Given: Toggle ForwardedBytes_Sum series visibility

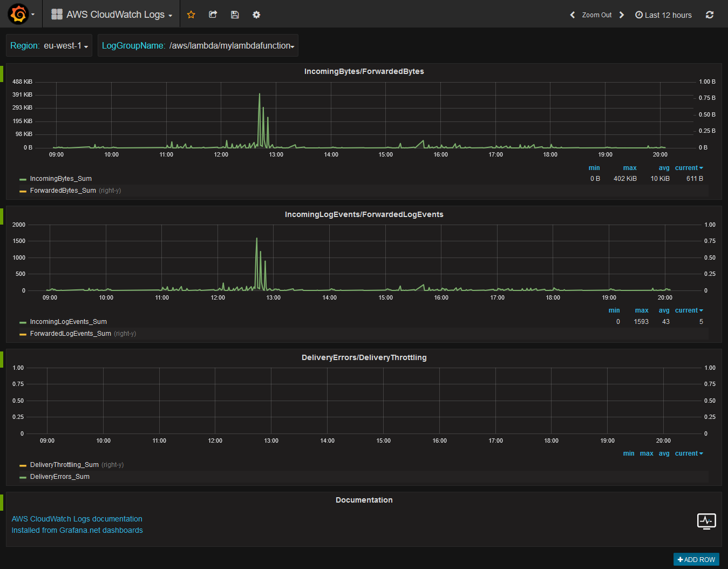Looking at the screenshot, I should 63,191.
